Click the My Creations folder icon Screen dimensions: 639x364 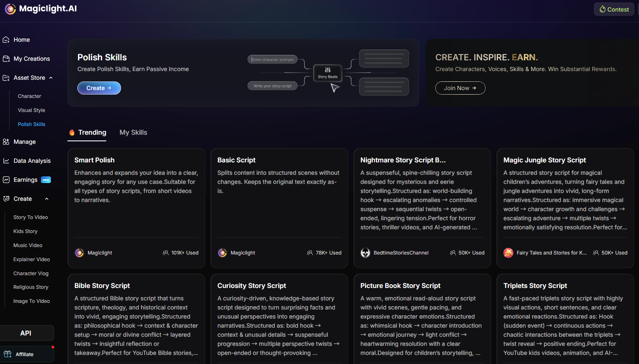coord(6,59)
